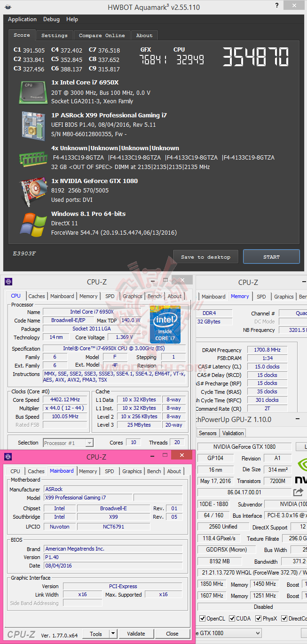Image resolution: width=307 pixels, height=644 pixels.
Task: Click the CPU score 32949
Action: [190, 59]
